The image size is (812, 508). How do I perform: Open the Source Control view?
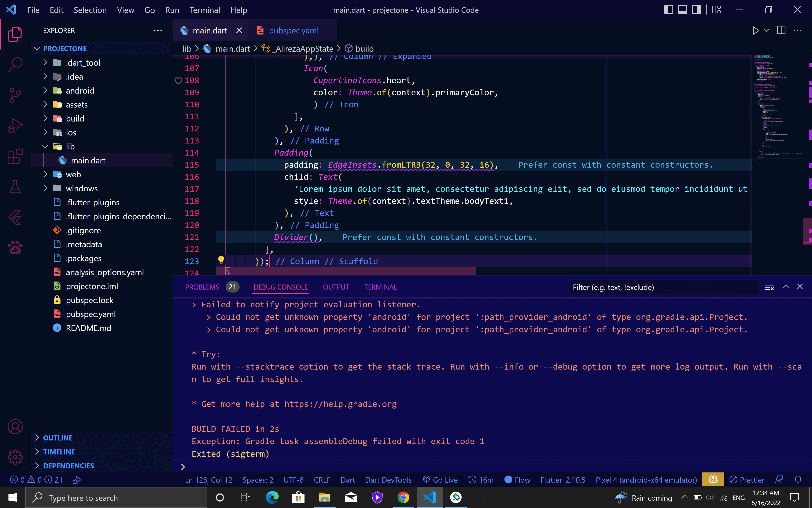(15, 95)
